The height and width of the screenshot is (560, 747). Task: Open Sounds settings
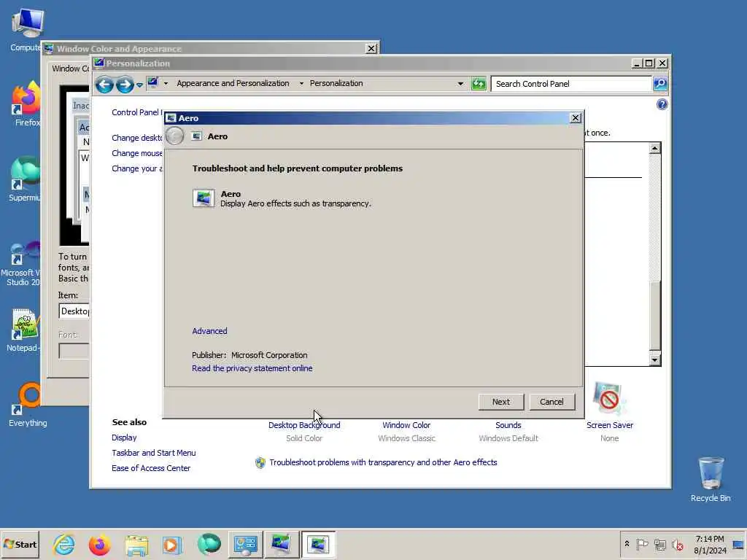click(x=508, y=425)
